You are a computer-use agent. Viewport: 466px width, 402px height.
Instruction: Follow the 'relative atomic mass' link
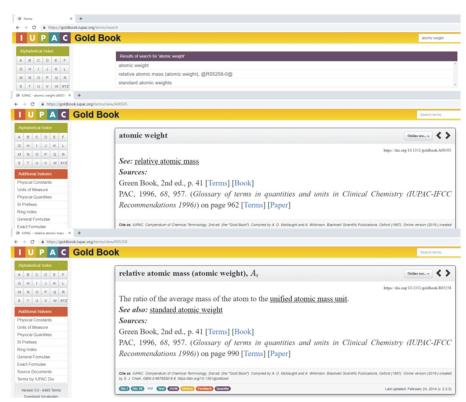point(167,161)
